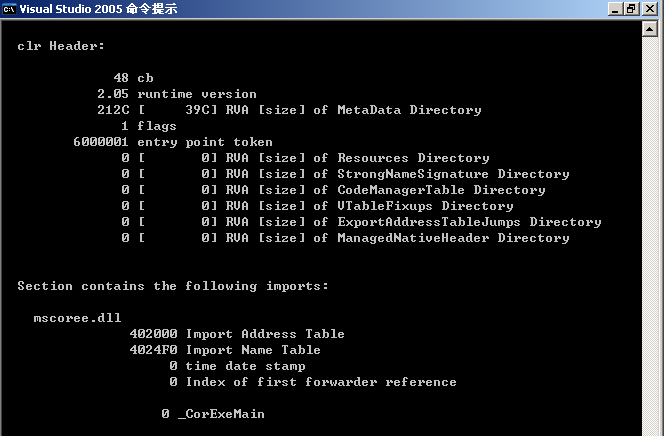Viewport: 664px width, 436px height.
Task: Click 'Import Name Table' text
Action: (253, 350)
